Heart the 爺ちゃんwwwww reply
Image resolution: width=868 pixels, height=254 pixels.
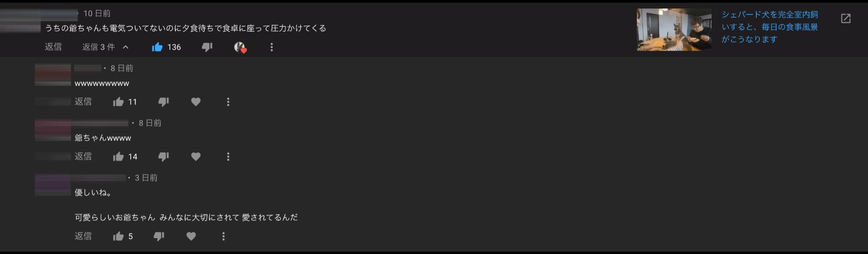196,157
